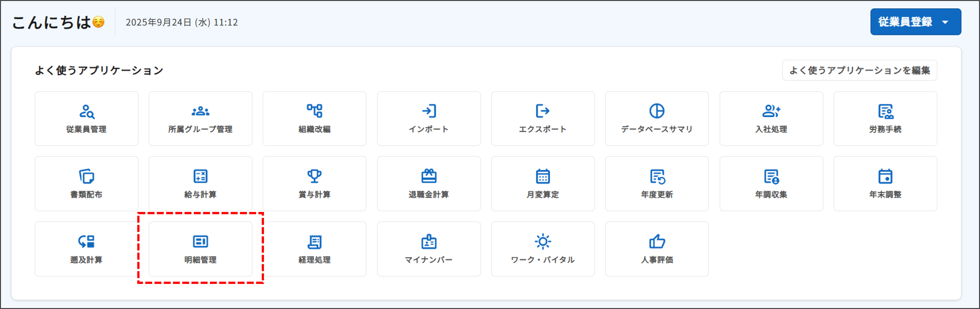
Task: Launch the 退職金計算 retirement allowance calculator
Action: pos(428,184)
